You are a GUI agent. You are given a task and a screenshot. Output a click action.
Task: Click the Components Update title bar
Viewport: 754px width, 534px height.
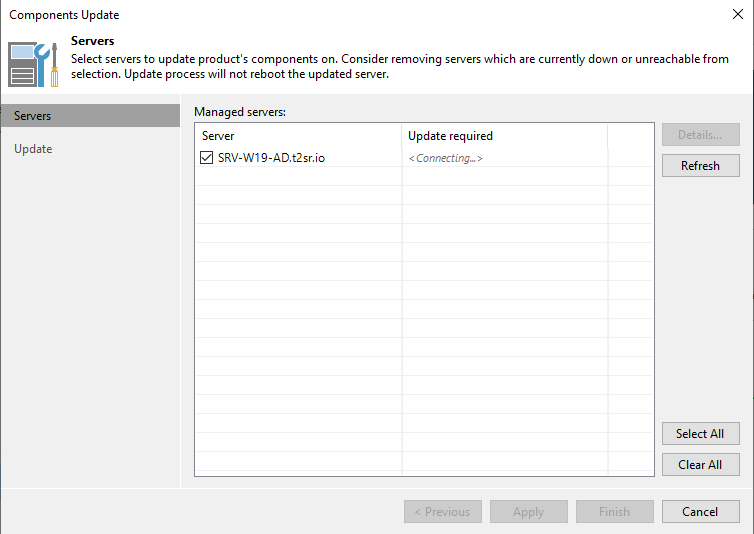tap(365, 14)
